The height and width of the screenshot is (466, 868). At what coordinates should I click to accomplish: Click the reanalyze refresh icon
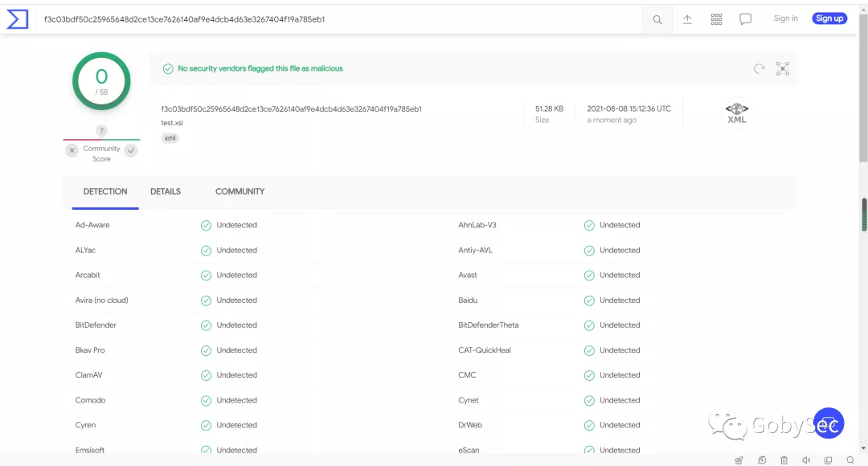759,68
